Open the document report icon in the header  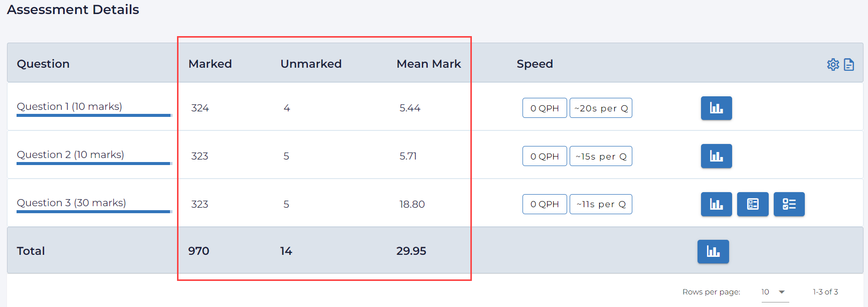pyautogui.click(x=849, y=64)
